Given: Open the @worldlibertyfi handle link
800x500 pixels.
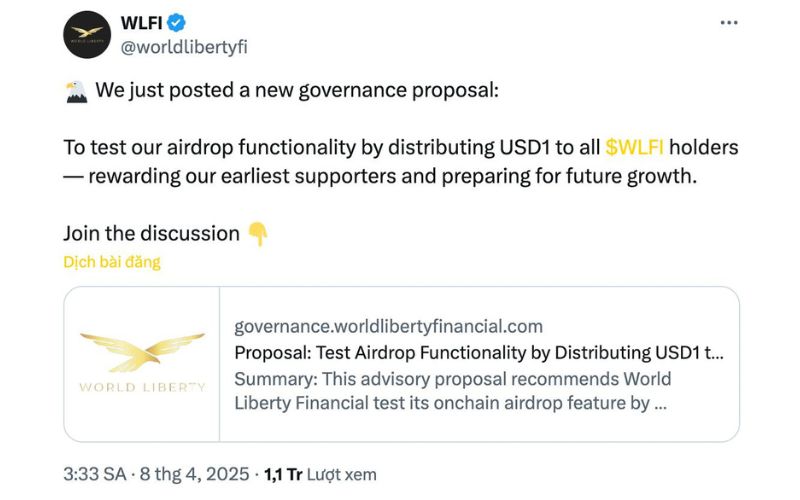Looking at the screenshot, I should (184, 47).
